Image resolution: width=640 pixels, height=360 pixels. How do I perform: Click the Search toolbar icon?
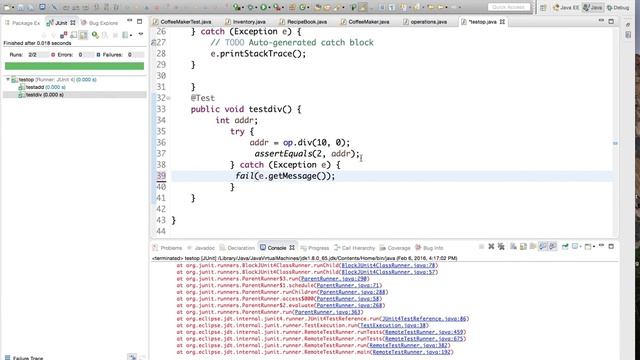337,7
